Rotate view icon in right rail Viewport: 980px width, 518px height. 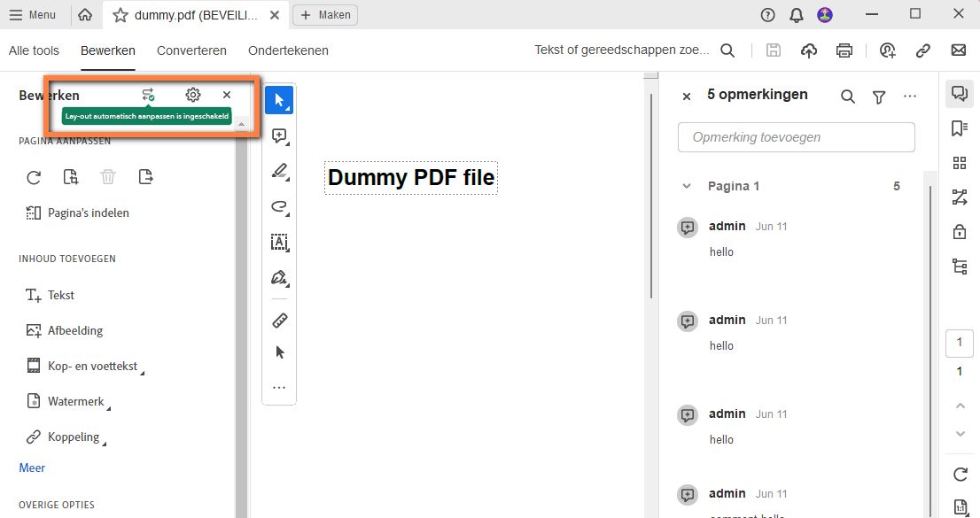961,475
